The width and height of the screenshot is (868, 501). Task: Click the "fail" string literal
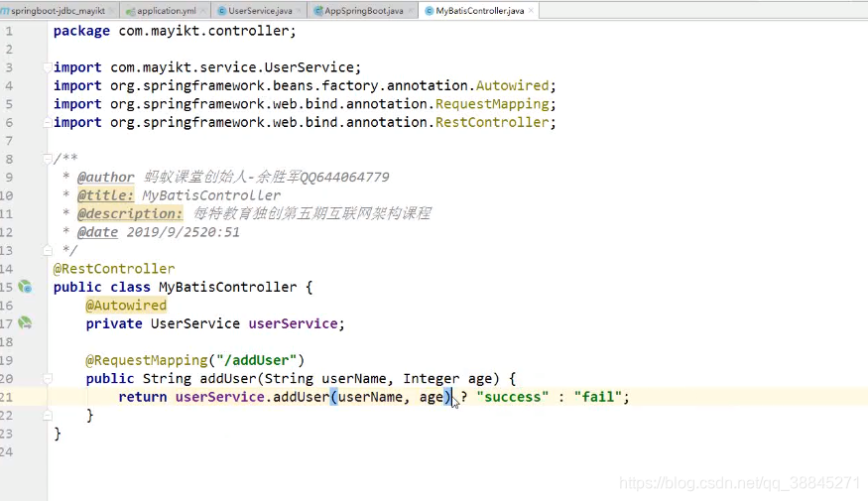[598, 397]
